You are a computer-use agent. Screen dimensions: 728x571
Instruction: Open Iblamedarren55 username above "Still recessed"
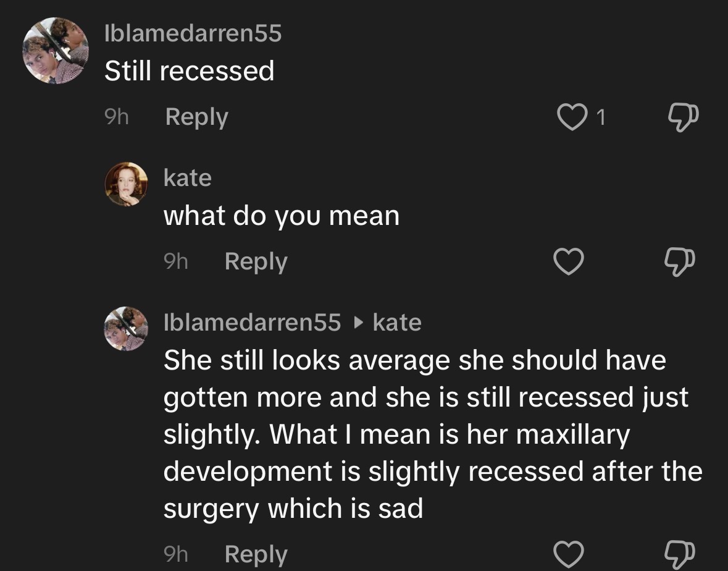193,33
